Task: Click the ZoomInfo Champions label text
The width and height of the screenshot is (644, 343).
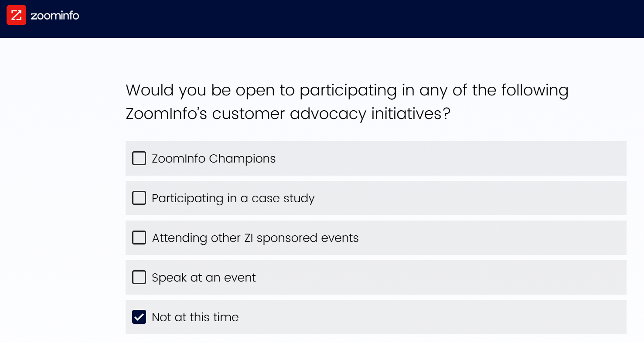Action: coord(214,159)
